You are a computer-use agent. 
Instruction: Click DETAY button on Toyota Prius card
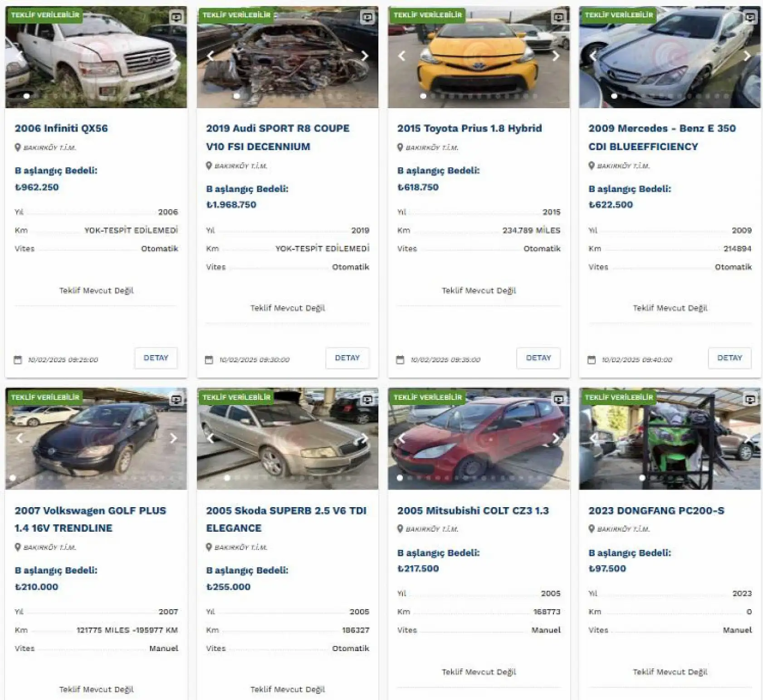click(x=538, y=358)
